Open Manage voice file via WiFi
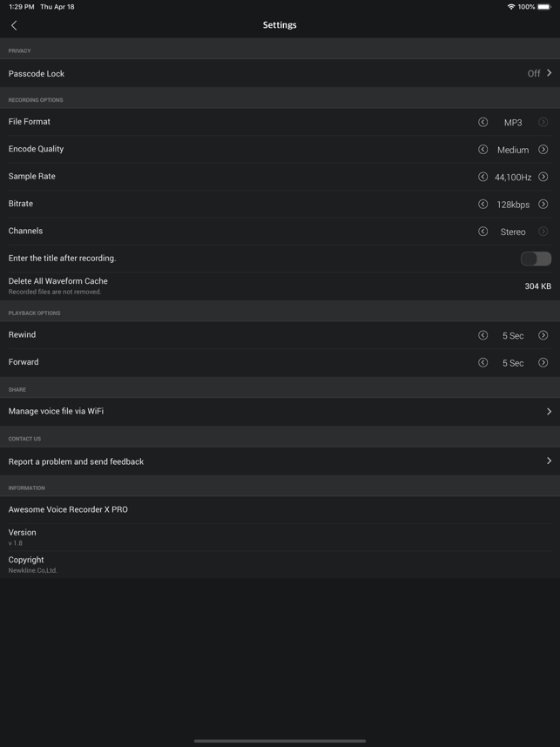The image size is (560, 747). pos(280,411)
